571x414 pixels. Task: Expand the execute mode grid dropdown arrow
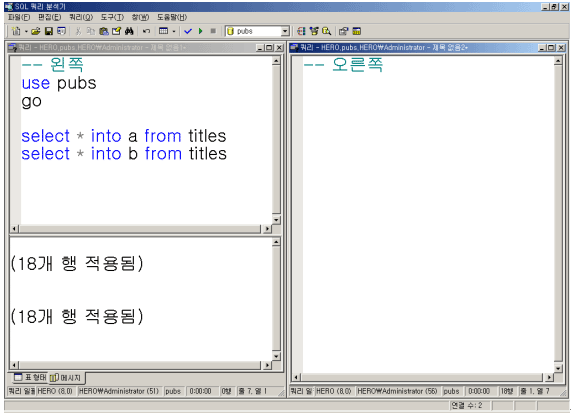coord(174,32)
